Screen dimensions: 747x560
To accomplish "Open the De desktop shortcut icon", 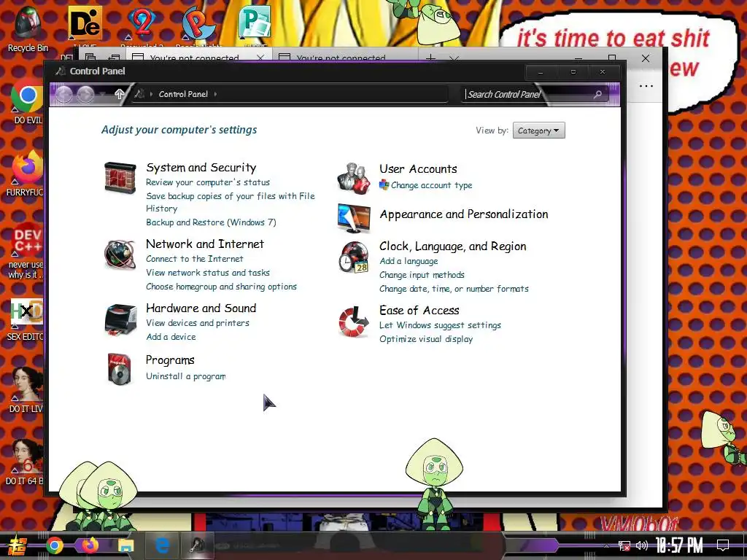I will [x=85, y=23].
